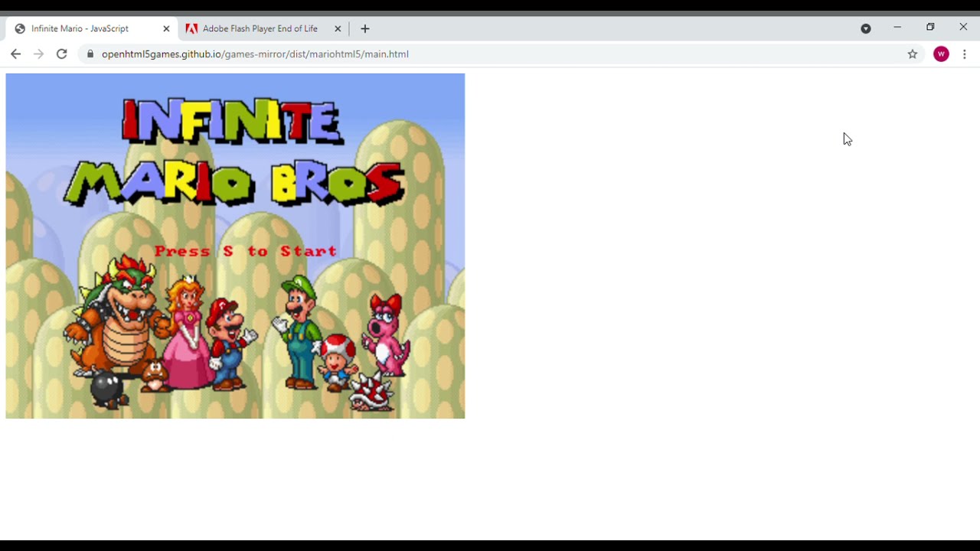This screenshot has width=980, height=551.
Task: Click the pink Birdo sprite
Action: (x=387, y=334)
